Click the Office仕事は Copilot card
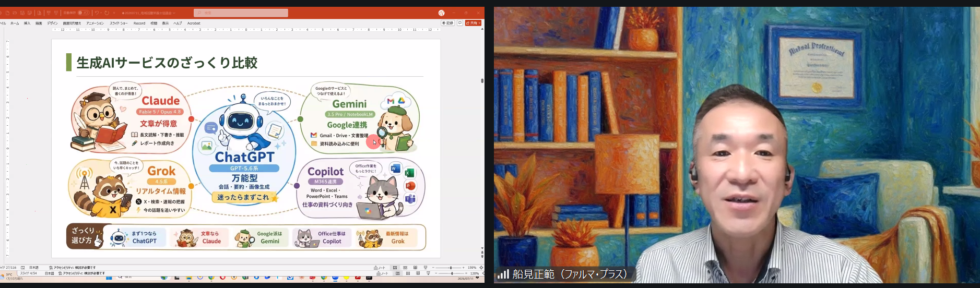Screen dimensions: 980x288 (x=322, y=237)
